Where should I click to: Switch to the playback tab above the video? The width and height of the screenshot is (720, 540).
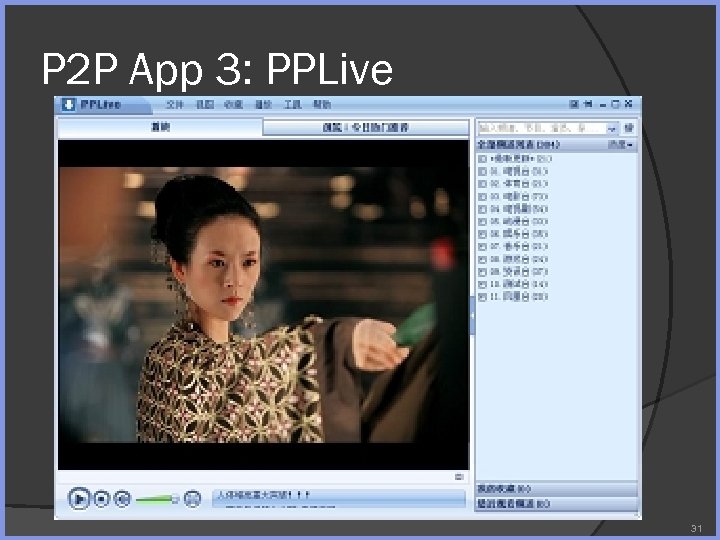coord(160,127)
